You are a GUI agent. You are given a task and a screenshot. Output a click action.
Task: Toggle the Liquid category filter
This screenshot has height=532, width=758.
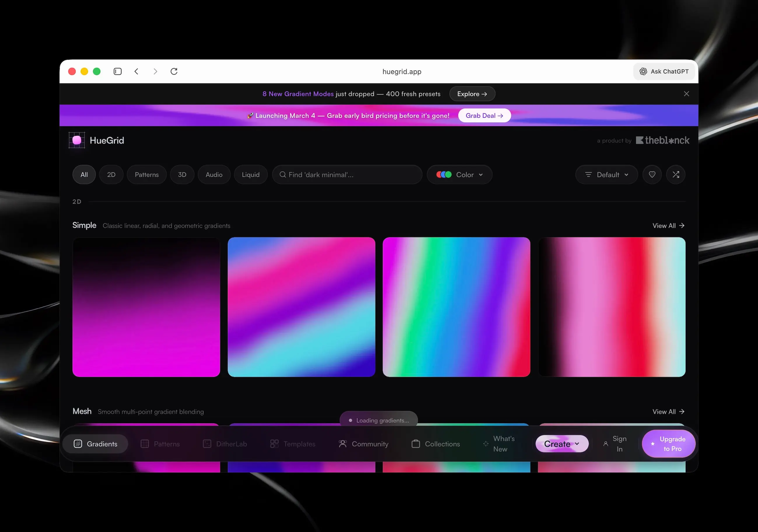pyautogui.click(x=250, y=175)
